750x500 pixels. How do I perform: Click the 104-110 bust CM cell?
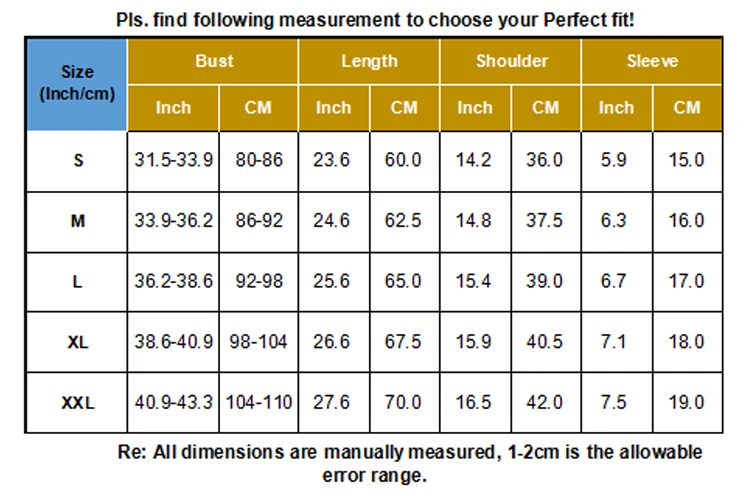point(259,403)
